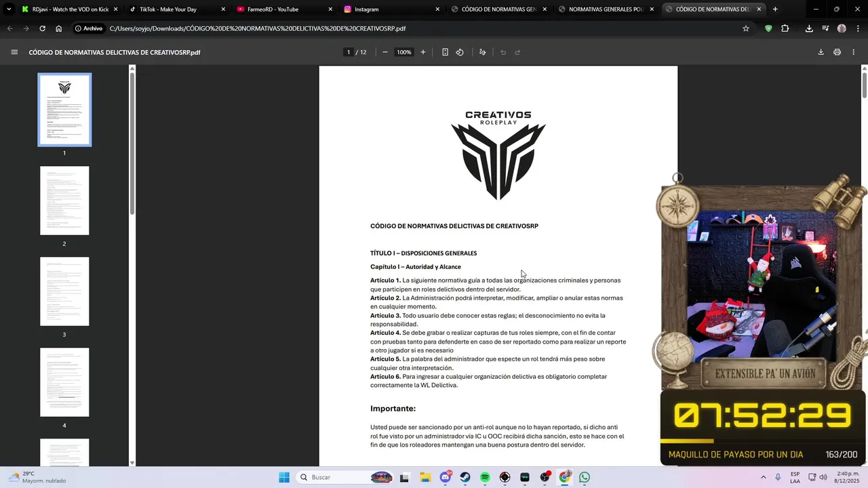The image size is (868, 488).
Task: Open File Explorer from taskbar
Action: [x=425, y=477]
